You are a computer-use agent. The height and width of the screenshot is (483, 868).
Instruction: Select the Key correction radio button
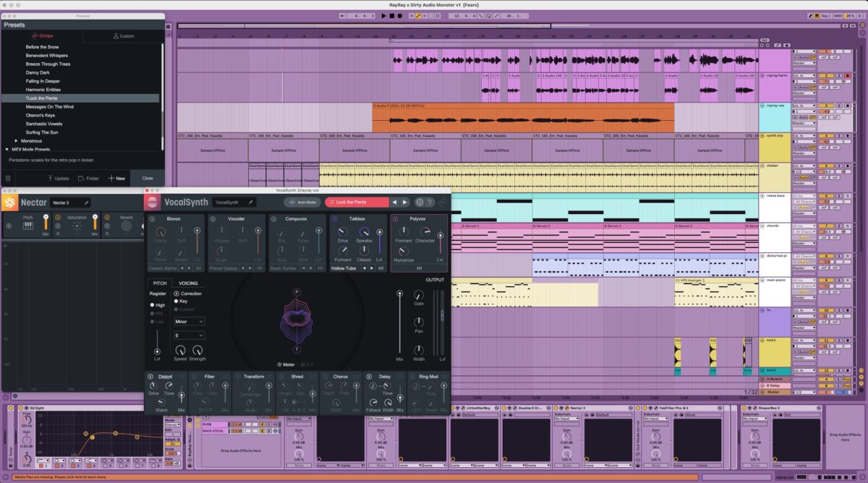(x=176, y=302)
